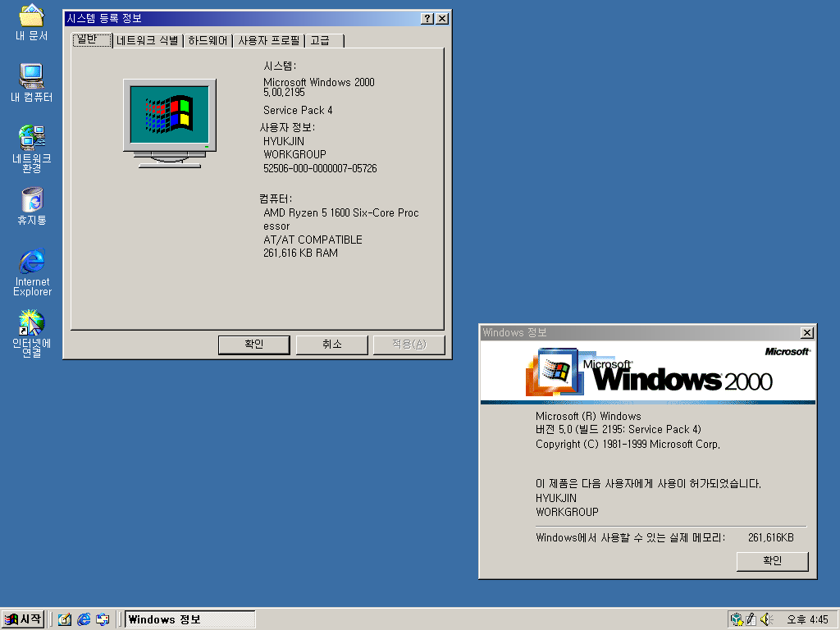Click the Windows 2000 banner logo
The width and height of the screenshot is (840, 630).
point(648,373)
